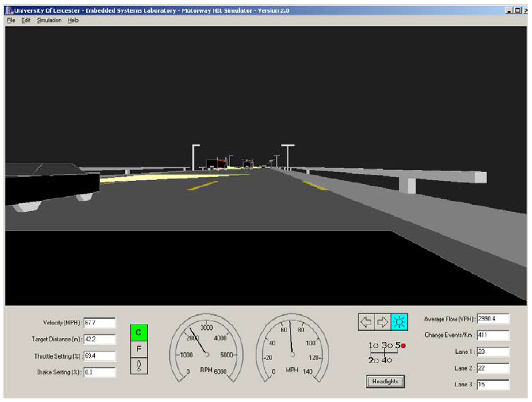
Task: Open the Help menu
Action: pyautogui.click(x=73, y=20)
